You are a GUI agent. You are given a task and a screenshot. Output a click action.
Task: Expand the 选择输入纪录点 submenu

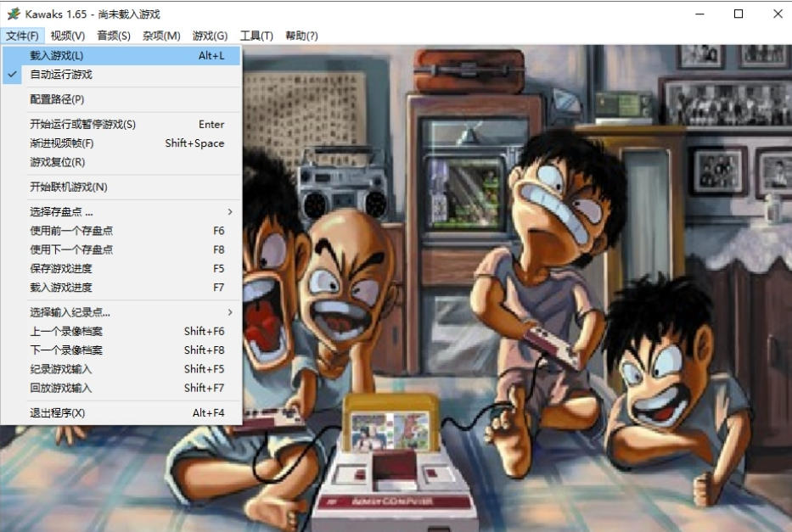[x=121, y=312]
